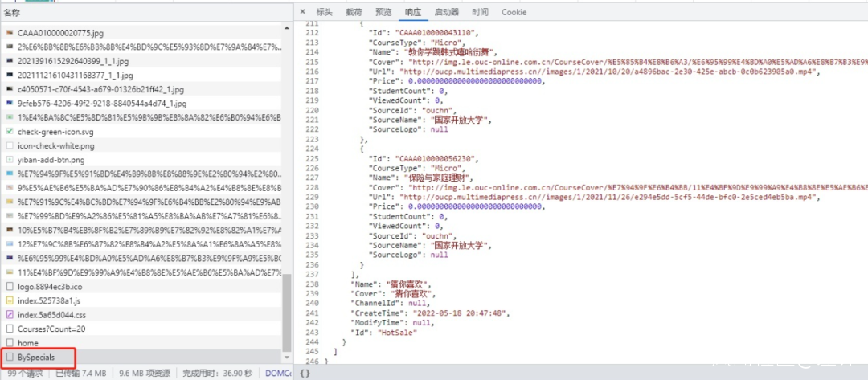Click the CAAA010000020775.jpg thumbnail icon
868x380 pixels.
[10, 33]
